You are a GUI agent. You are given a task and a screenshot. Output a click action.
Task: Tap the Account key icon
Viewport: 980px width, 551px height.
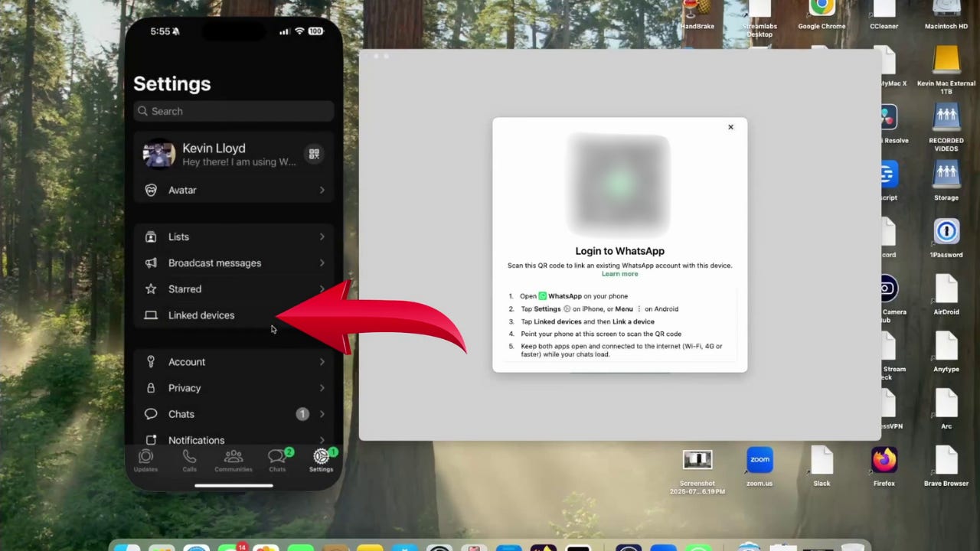click(151, 361)
